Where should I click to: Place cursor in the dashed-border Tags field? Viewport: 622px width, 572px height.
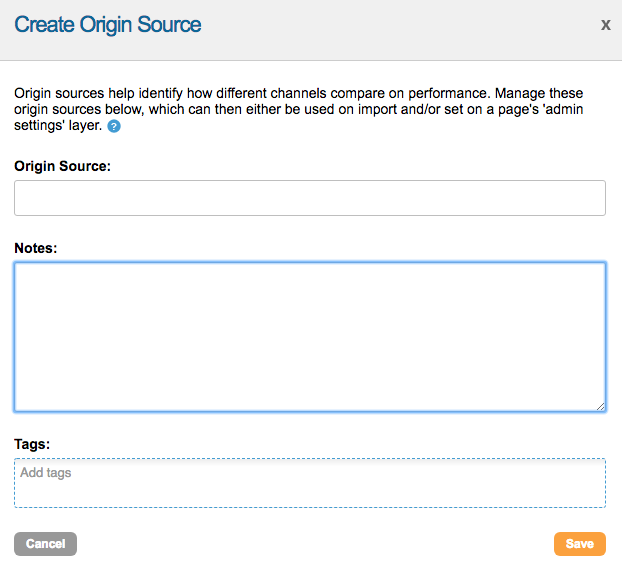(x=309, y=490)
